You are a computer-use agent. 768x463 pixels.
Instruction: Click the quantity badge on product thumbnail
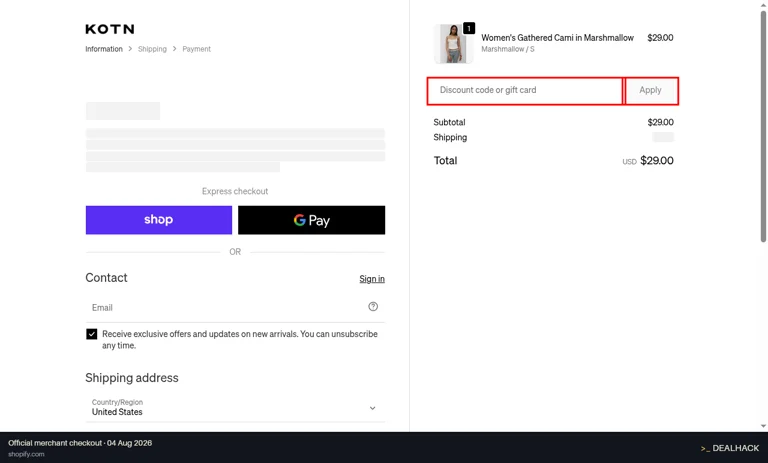tap(469, 28)
